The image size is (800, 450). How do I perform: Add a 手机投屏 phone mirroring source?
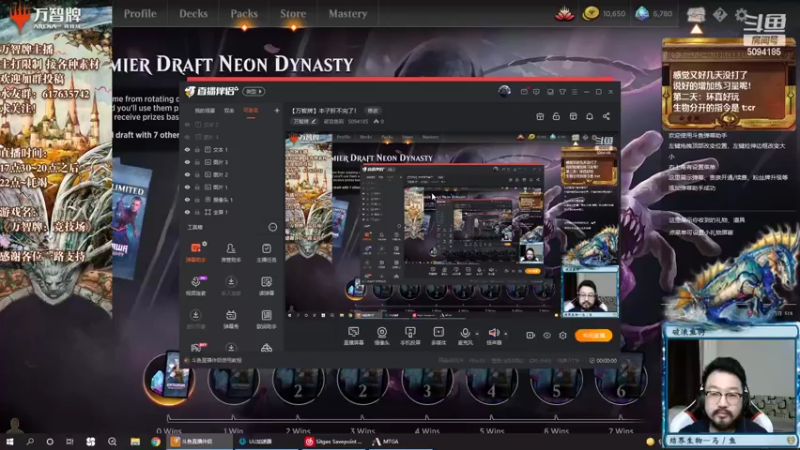point(410,336)
